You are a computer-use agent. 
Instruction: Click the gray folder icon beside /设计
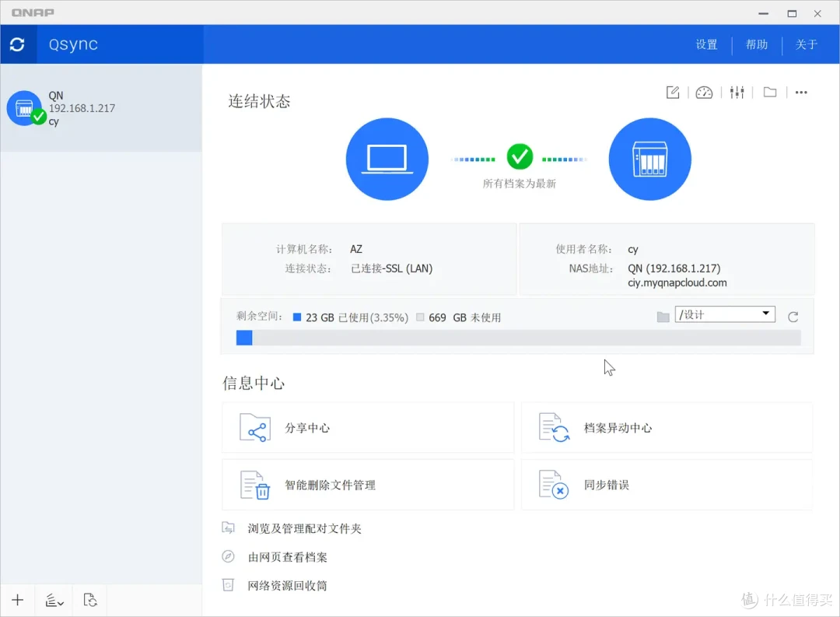pyautogui.click(x=663, y=317)
